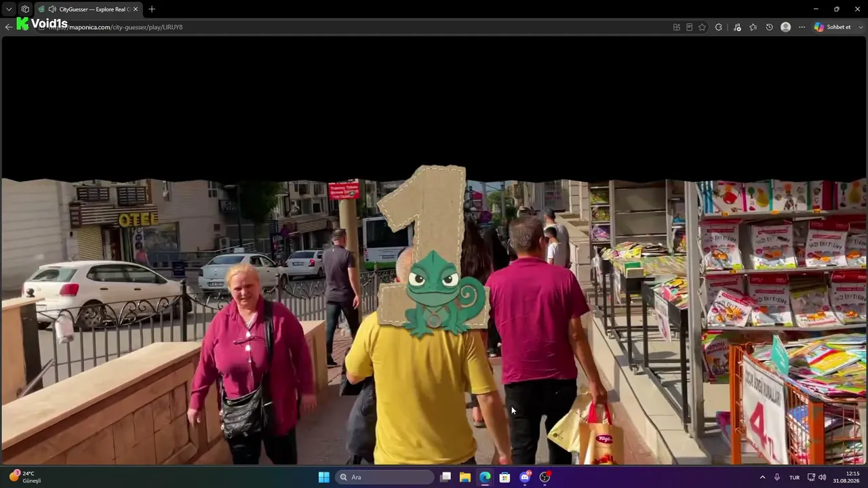868x488 pixels.
Task: Open Task View on the taskbar
Action: (x=446, y=477)
